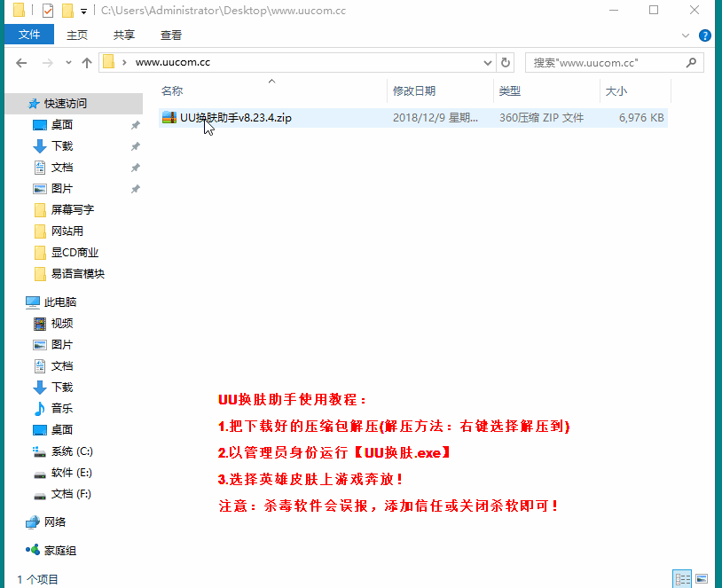Screen dimensions: 722x588
Task: Click the search magnifier icon
Action: click(691, 63)
